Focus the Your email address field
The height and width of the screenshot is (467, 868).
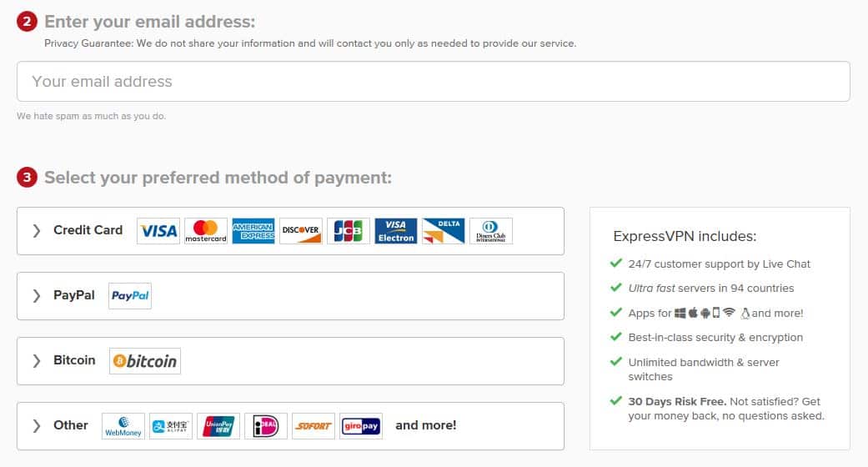pos(434,82)
